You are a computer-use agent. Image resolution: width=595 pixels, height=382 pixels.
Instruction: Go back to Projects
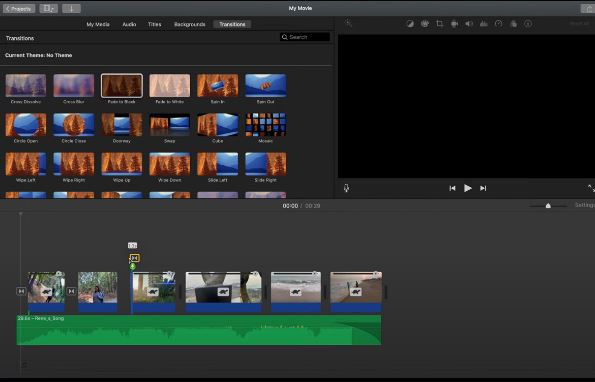pos(19,8)
